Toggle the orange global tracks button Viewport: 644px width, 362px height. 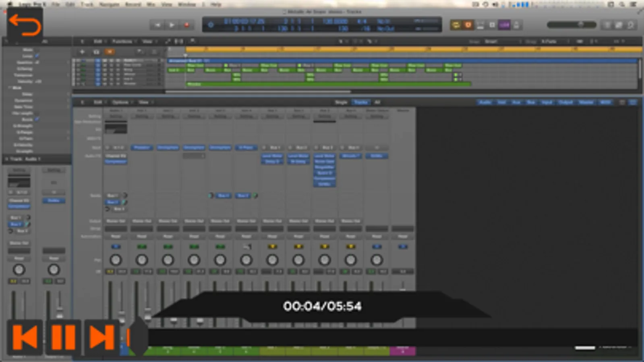[109, 52]
